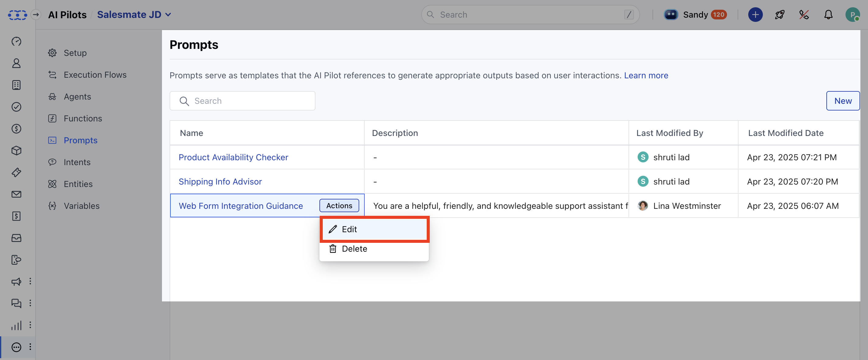Screen dimensions: 868x360
Task: Open Campaigns megaphone icon in sidebar
Action: (x=16, y=282)
